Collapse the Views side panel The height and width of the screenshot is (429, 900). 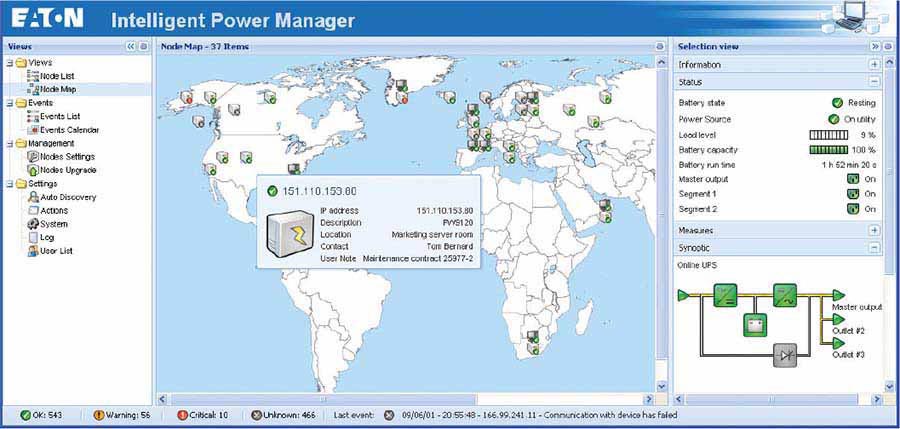(x=131, y=47)
